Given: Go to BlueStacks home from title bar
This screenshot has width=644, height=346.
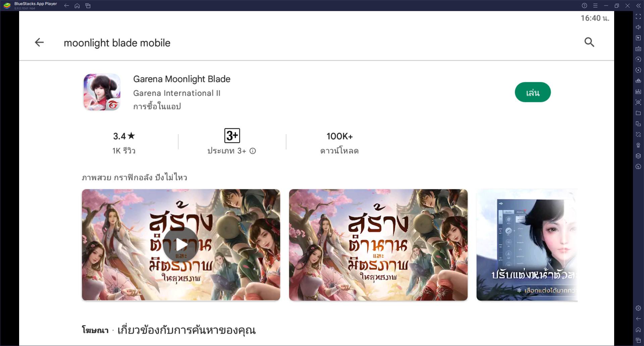Looking at the screenshot, I should 77,6.
